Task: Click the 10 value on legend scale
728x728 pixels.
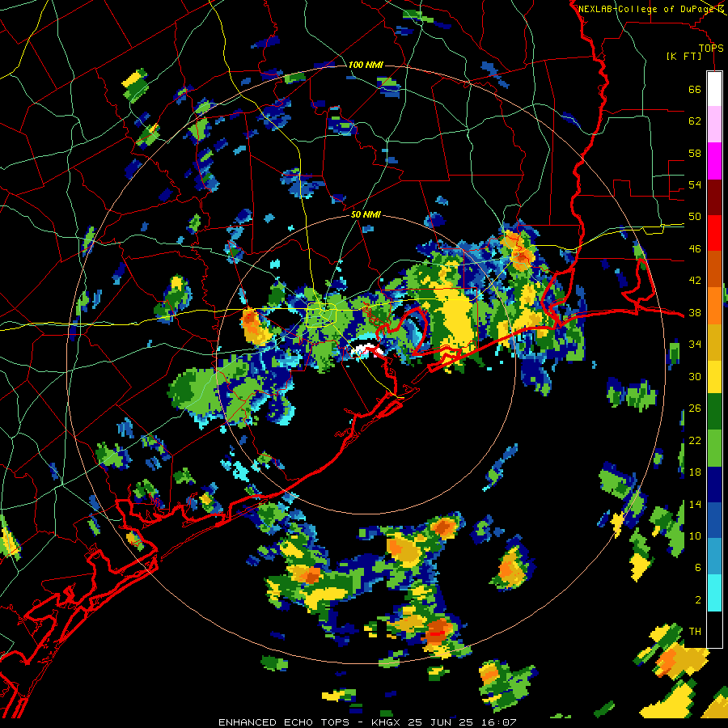Action: click(x=695, y=535)
